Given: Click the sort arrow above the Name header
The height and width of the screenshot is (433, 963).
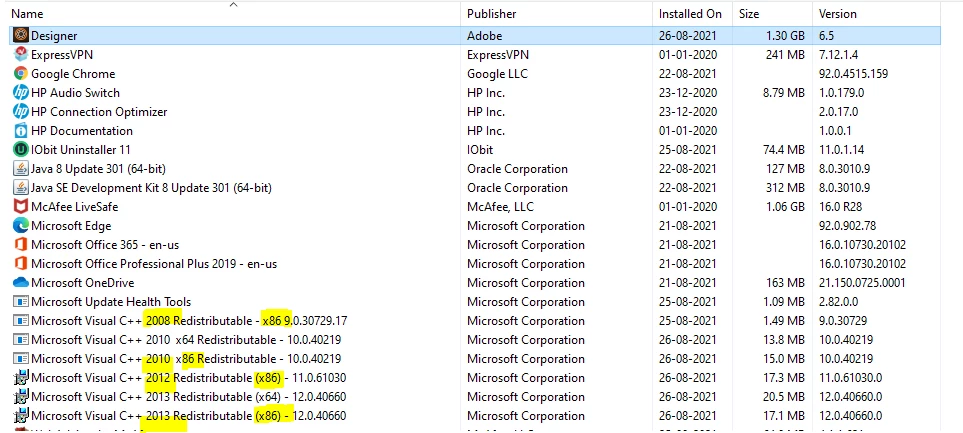Looking at the screenshot, I should pos(233,5).
